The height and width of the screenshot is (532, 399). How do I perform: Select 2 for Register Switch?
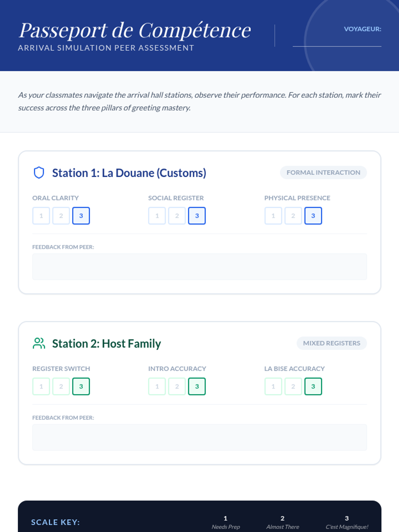click(x=61, y=386)
